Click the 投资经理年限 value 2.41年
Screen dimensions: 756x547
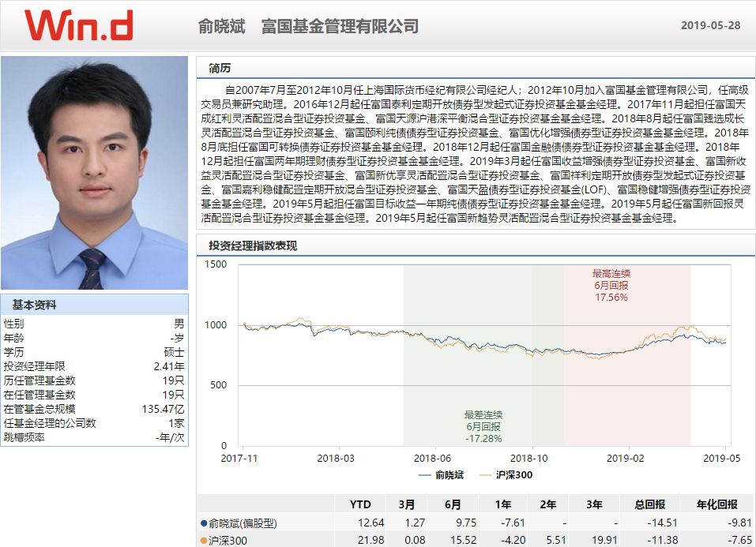point(169,367)
